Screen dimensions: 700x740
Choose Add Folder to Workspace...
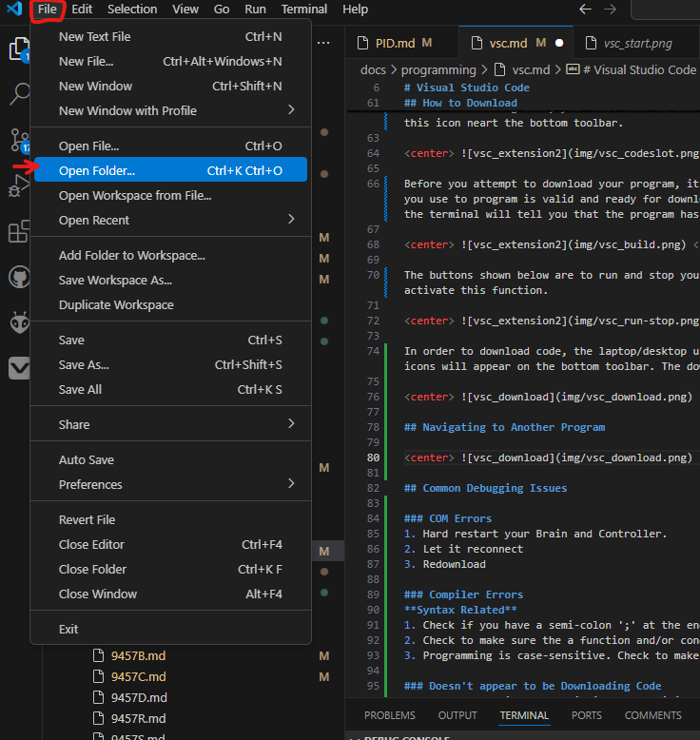click(x=170, y=255)
